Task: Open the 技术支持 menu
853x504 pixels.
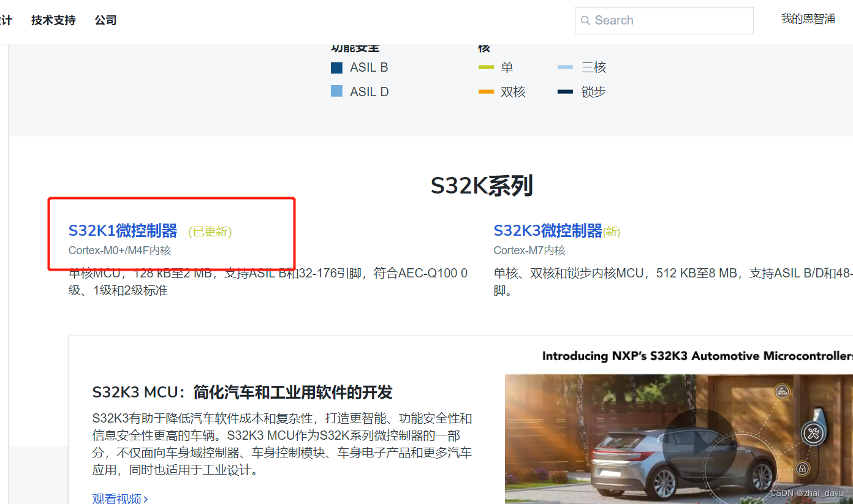Action: [53, 20]
